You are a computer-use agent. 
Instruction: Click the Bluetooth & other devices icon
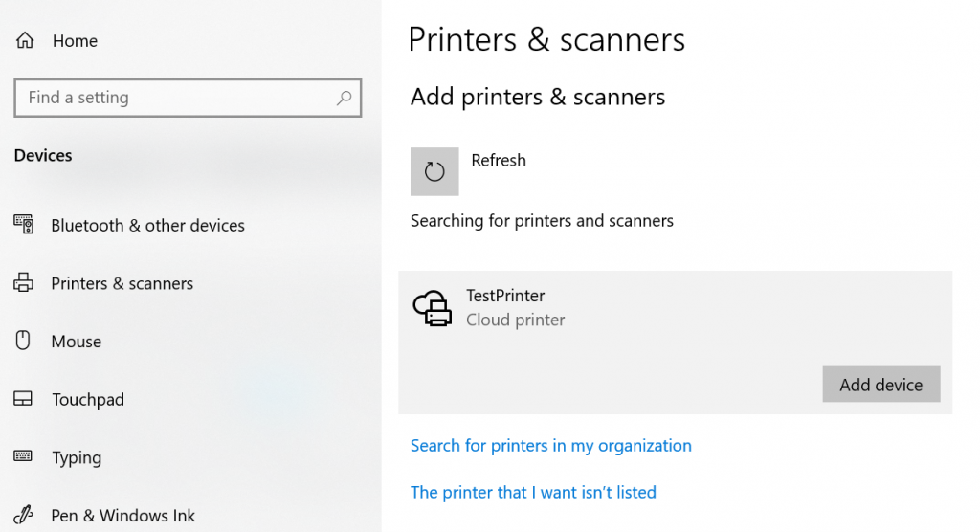point(24,224)
